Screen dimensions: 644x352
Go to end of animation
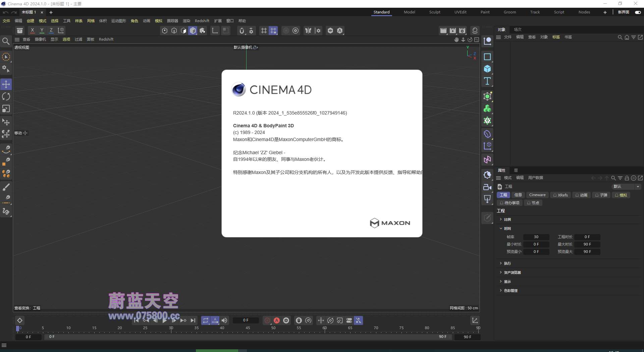pos(193,320)
